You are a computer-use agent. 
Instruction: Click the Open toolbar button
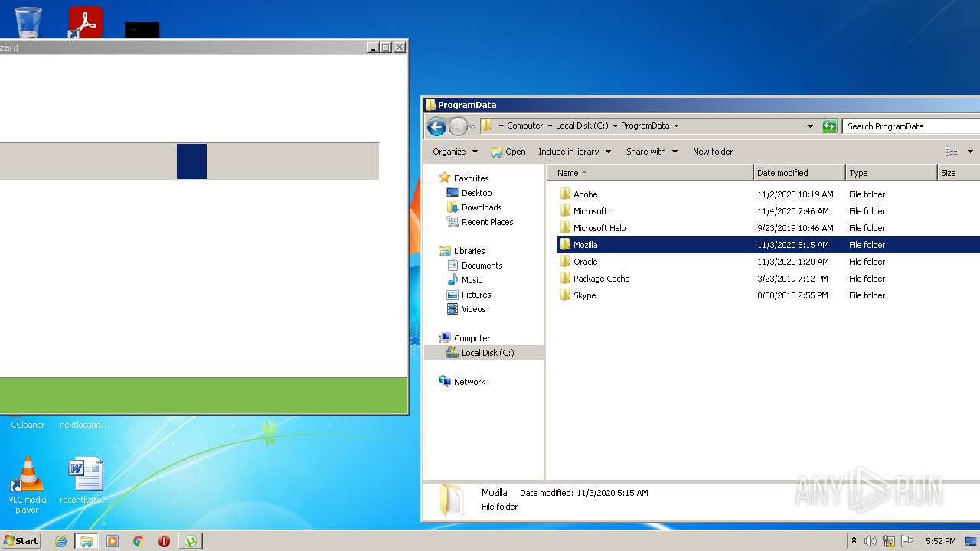[508, 152]
